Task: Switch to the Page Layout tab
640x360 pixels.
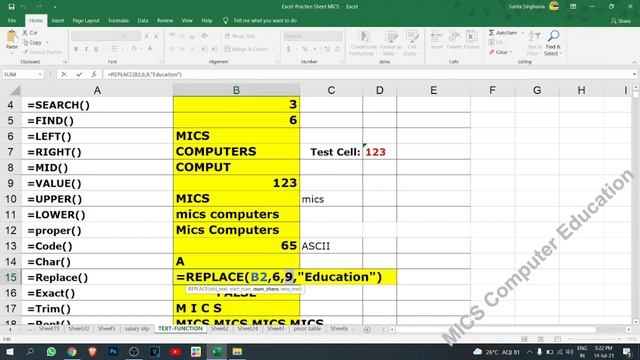Action: pos(86,20)
